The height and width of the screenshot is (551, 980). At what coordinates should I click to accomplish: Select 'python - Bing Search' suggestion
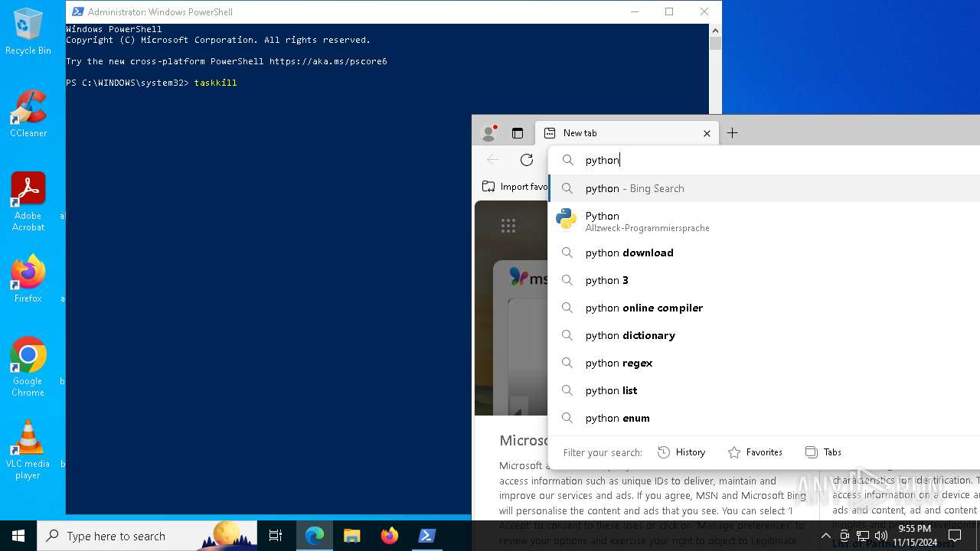coord(764,188)
